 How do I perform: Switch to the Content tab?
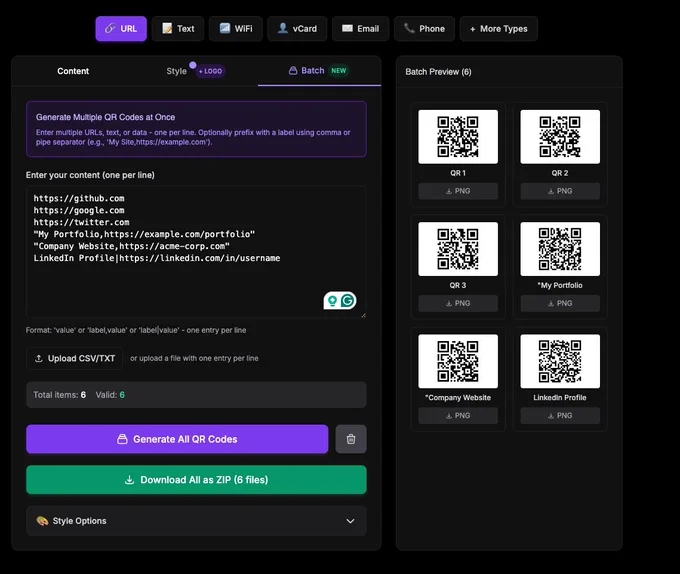click(x=73, y=71)
